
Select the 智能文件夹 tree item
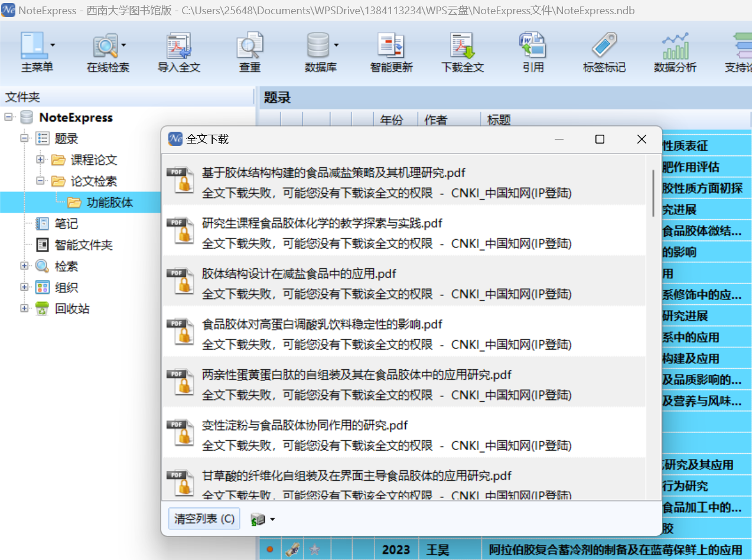click(x=83, y=245)
